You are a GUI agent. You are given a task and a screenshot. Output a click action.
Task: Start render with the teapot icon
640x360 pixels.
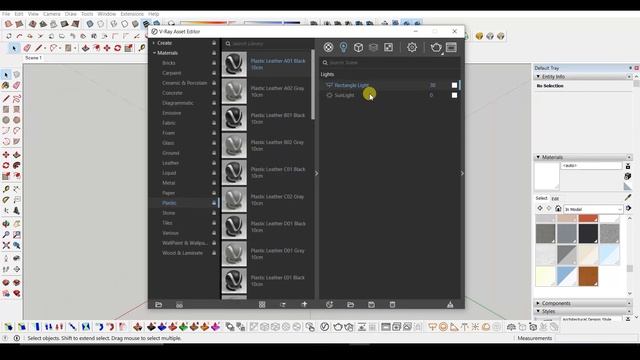[x=436, y=47]
